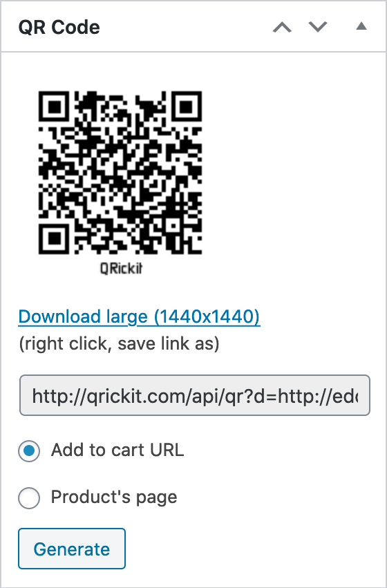The width and height of the screenshot is (387, 588).
Task: Click the generated QR code image
Action: 120,173
